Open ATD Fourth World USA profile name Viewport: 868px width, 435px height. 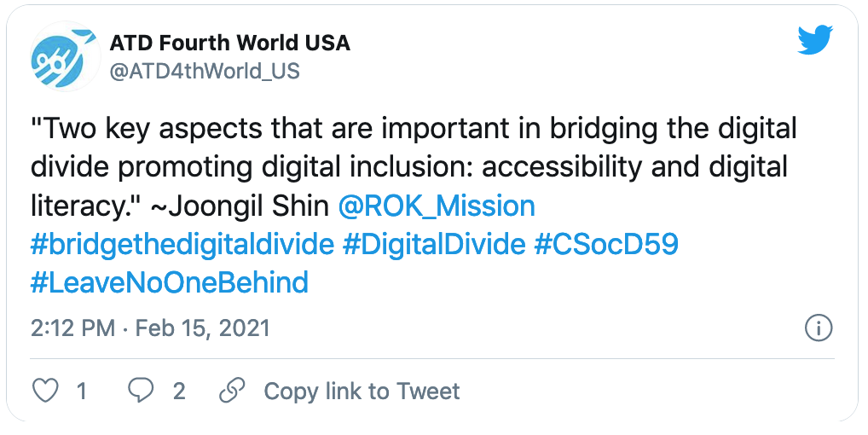point(229,43)
